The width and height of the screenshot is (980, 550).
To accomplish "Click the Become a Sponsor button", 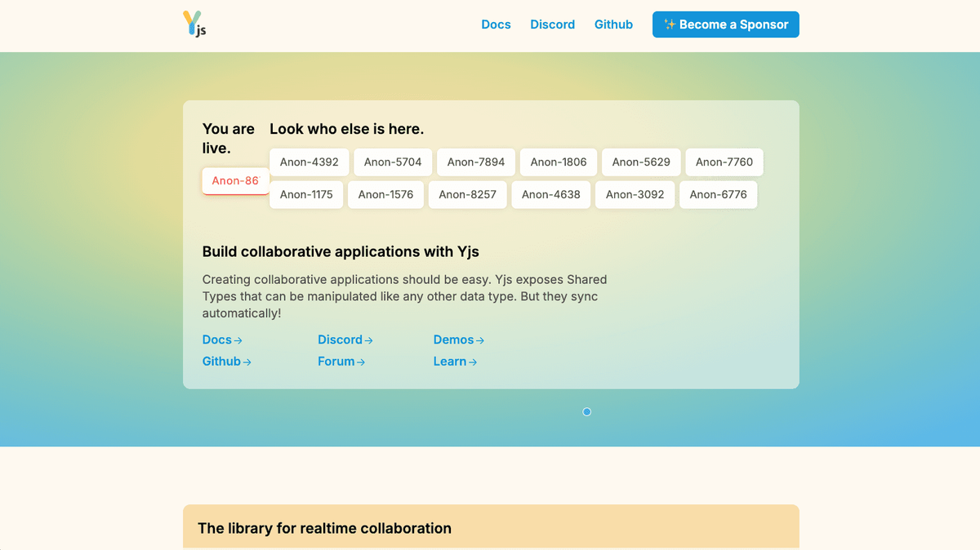I will (x=725, y=24).
